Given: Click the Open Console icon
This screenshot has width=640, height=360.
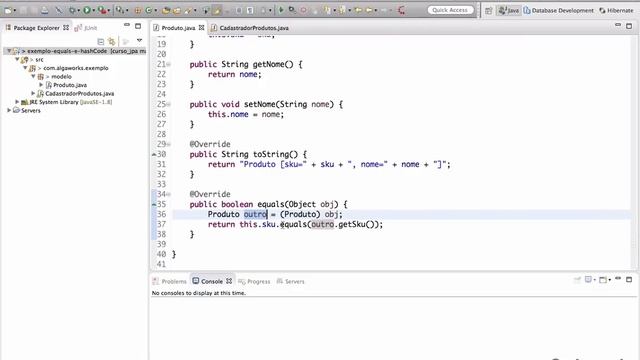Looking at the screenshot, I should [x=603, y=280].
